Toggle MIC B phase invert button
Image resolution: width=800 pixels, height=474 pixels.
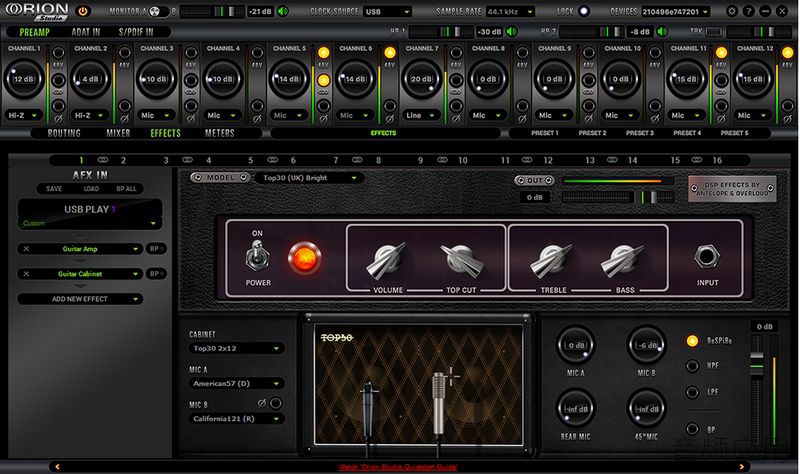point(276,404)
